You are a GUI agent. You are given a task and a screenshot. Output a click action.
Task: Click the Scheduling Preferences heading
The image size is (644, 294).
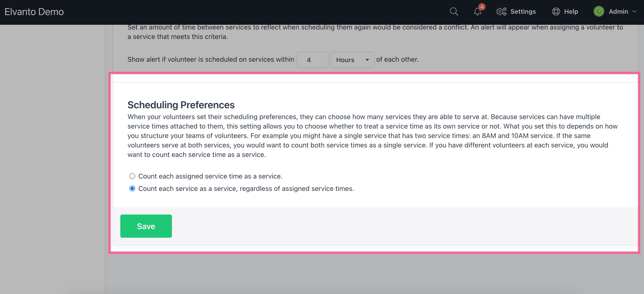[x=181, y=105]
